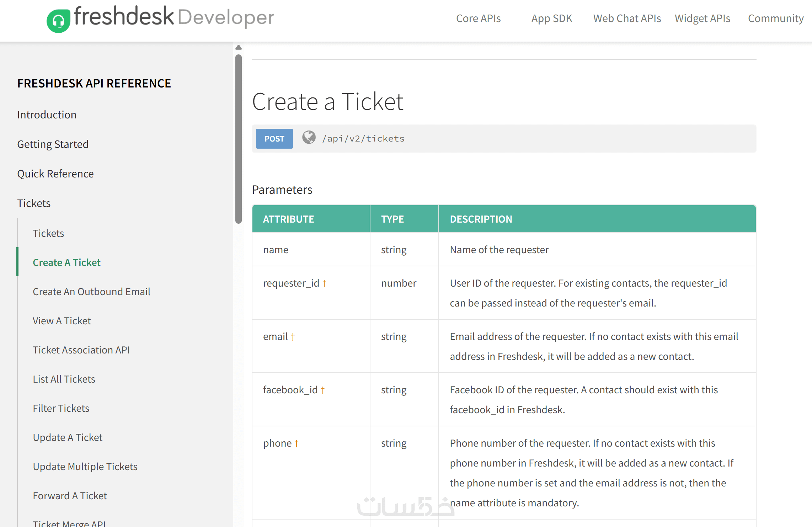This screenshot has width=812, height=527.
Task: Open Update Multiple Tickets
Action: point(85,467)
